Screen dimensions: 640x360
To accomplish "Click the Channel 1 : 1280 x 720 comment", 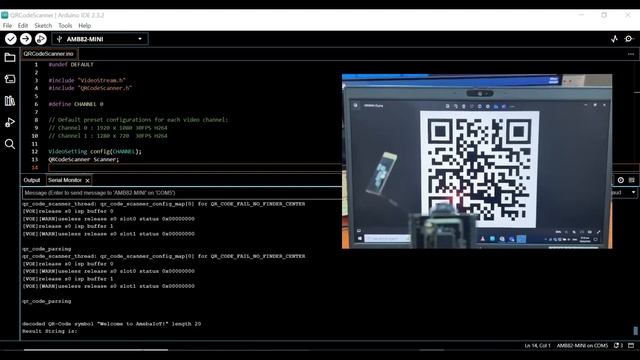I will 108,136.
